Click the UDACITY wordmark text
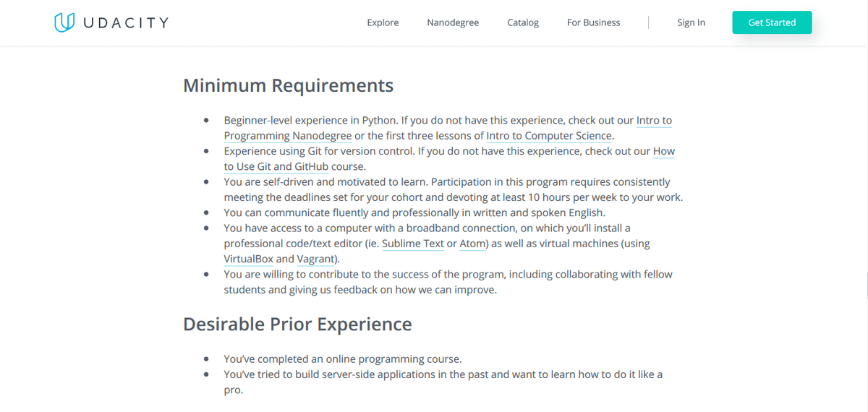 click(125, 22)
